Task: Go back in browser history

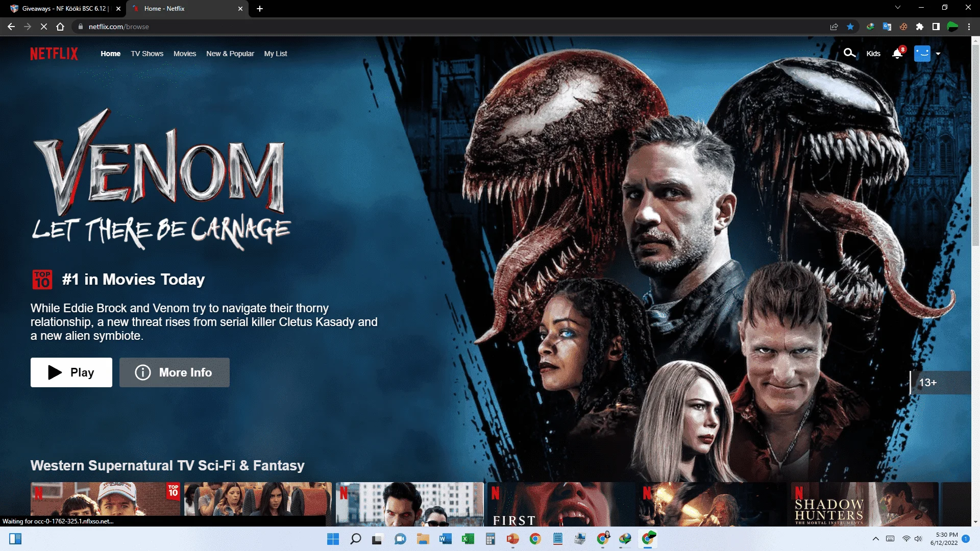Action: 11,27
